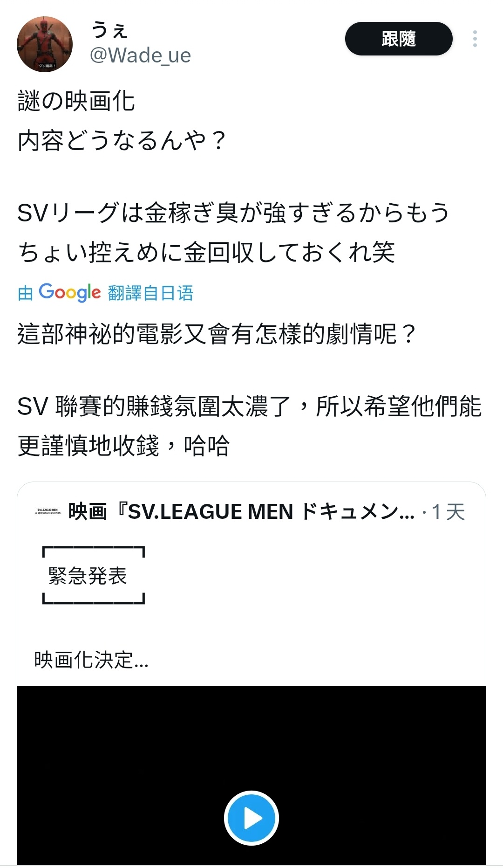Tap the small SV.LEAGUE MEN account avatar

48,512
